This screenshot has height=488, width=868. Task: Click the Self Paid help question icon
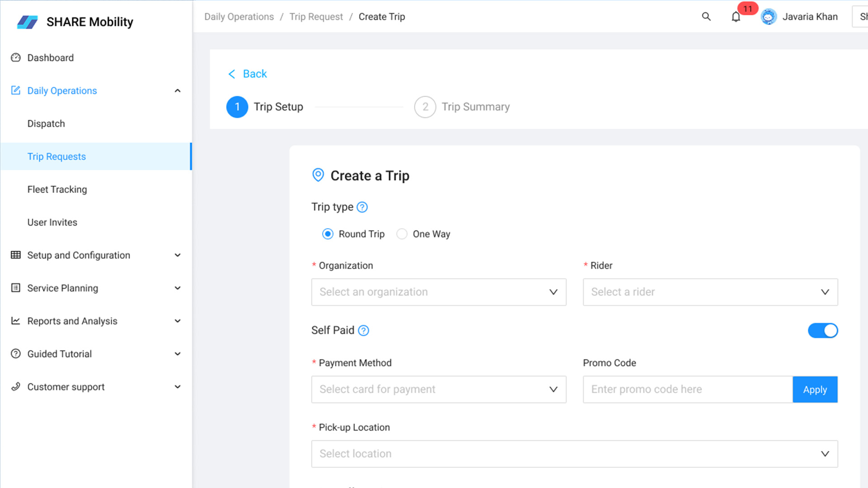coord(363,330)
